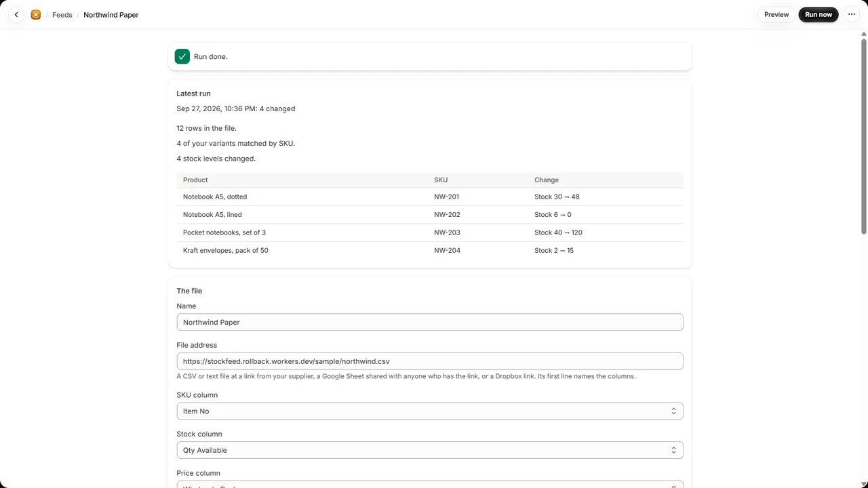Click SKU cell NW-201

447,197
